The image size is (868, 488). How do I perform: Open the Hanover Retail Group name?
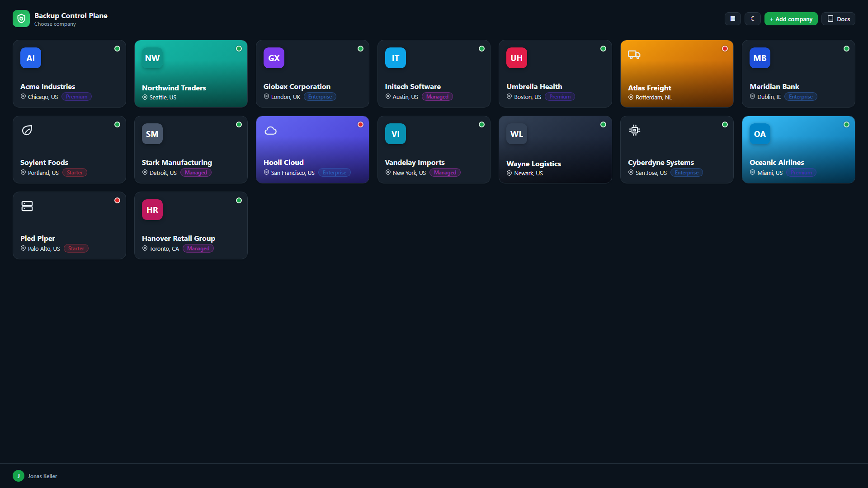pyautogui.click(x=179, y=238)
